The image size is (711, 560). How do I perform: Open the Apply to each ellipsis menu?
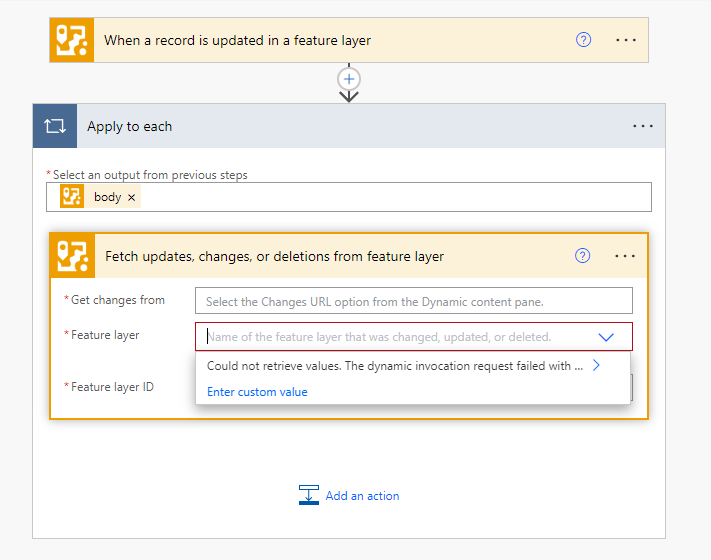tap(643, 127)
